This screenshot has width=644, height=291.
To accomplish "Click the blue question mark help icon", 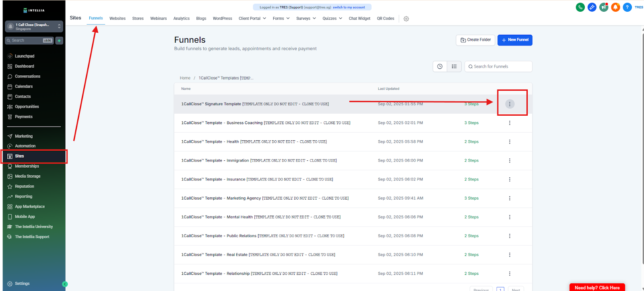I will 627,7.
